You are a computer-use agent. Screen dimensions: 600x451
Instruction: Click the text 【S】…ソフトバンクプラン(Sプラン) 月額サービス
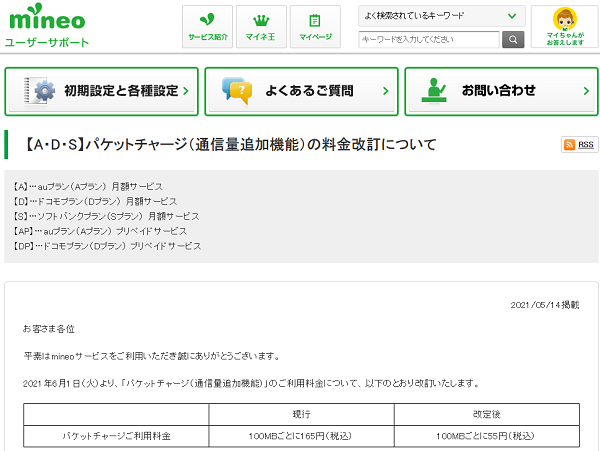pos(106,216)
